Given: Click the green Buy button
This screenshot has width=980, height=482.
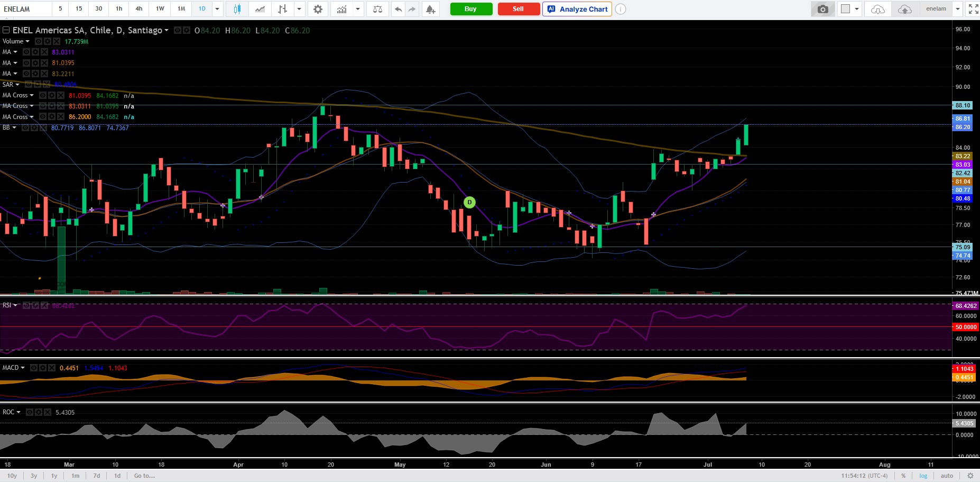Looking at the screenshot, I should pos(470,9).
